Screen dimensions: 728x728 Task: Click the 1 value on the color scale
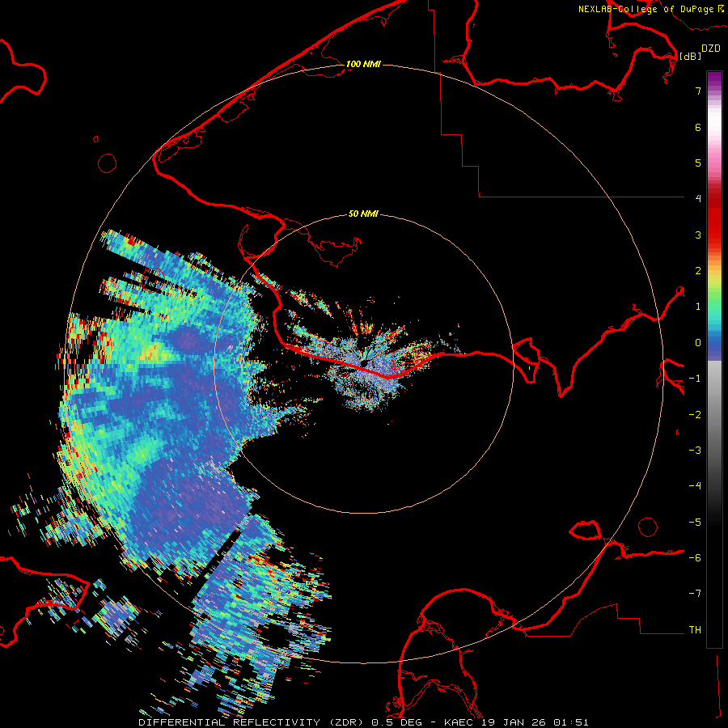point(698,307)
